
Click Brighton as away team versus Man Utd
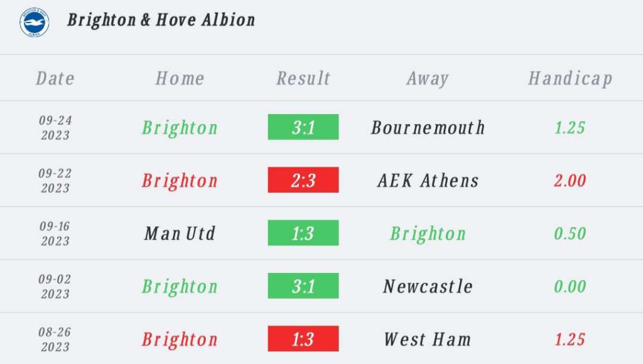click(x=428, y=233)
